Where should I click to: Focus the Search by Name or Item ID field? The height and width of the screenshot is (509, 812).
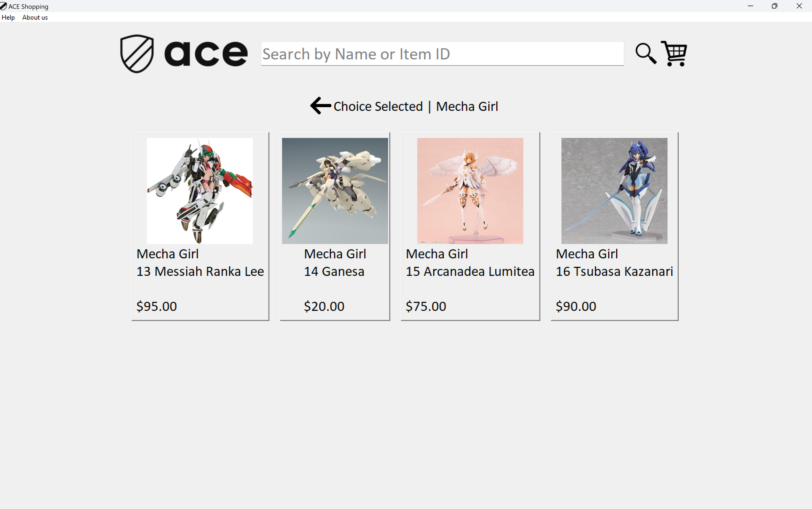(442, 54)
